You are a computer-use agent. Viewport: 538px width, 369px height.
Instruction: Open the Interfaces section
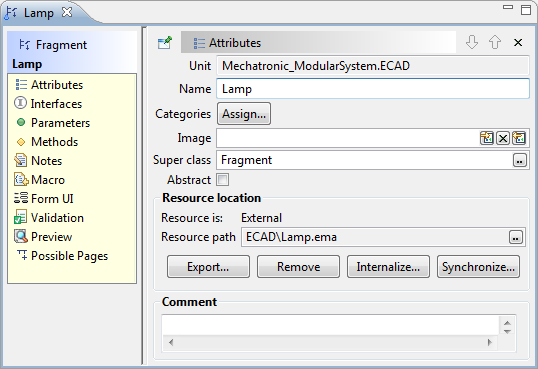(x=48, y=104)
